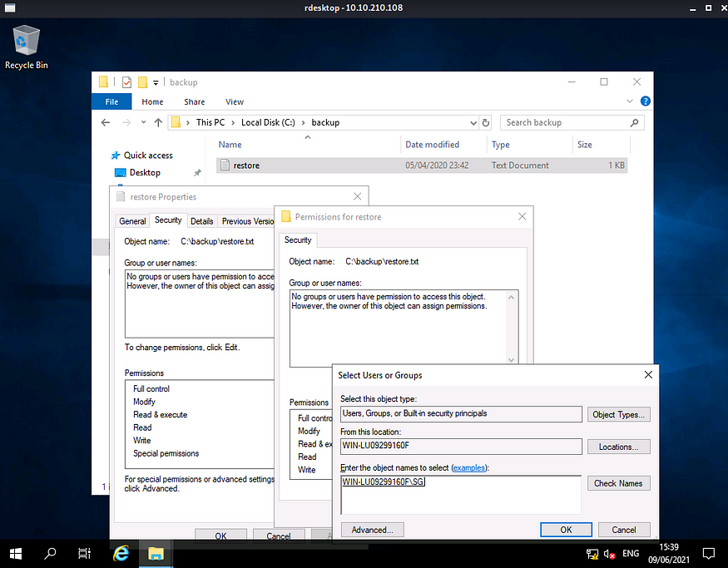This screenshot has height=568, width=728.
Task: Click the Check Names button
Action: [x=618, y=483]
